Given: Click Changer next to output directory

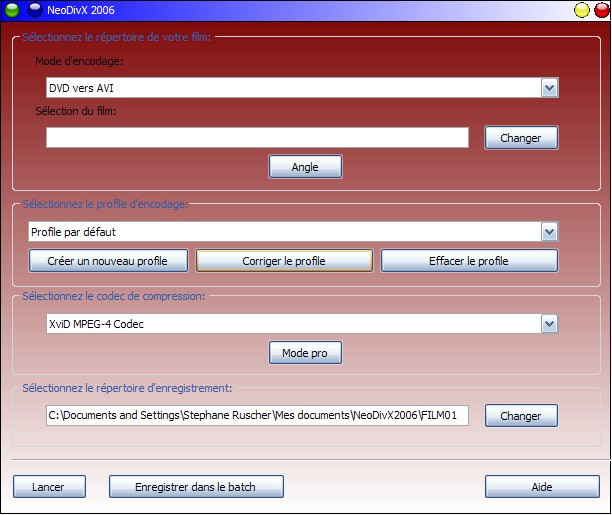Looking at the screenshot, I should [521, 416].
